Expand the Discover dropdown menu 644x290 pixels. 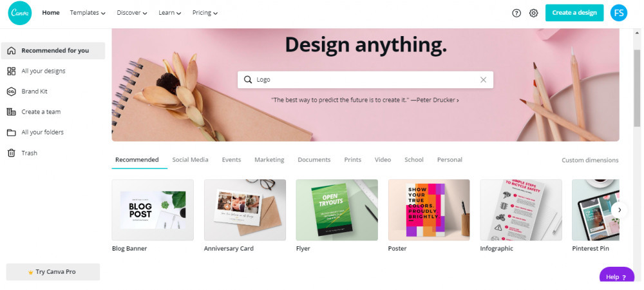[132, 13]
